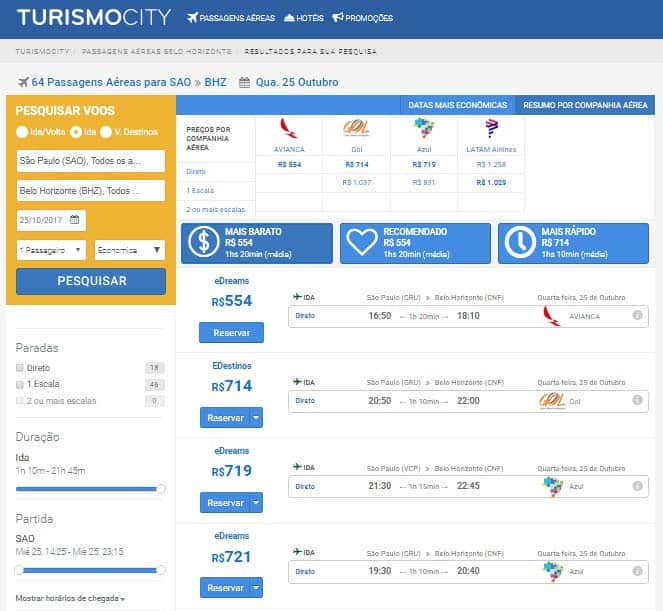Screen dimensions: 663x611
Task: Click the Gol R$ 1.037 one-stop price
Action: click(356, 183)
